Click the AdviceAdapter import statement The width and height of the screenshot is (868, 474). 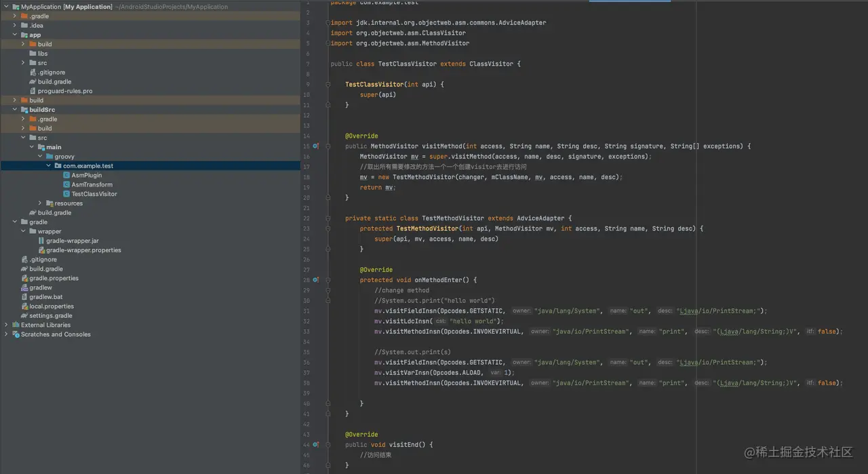tap(438, 22)
